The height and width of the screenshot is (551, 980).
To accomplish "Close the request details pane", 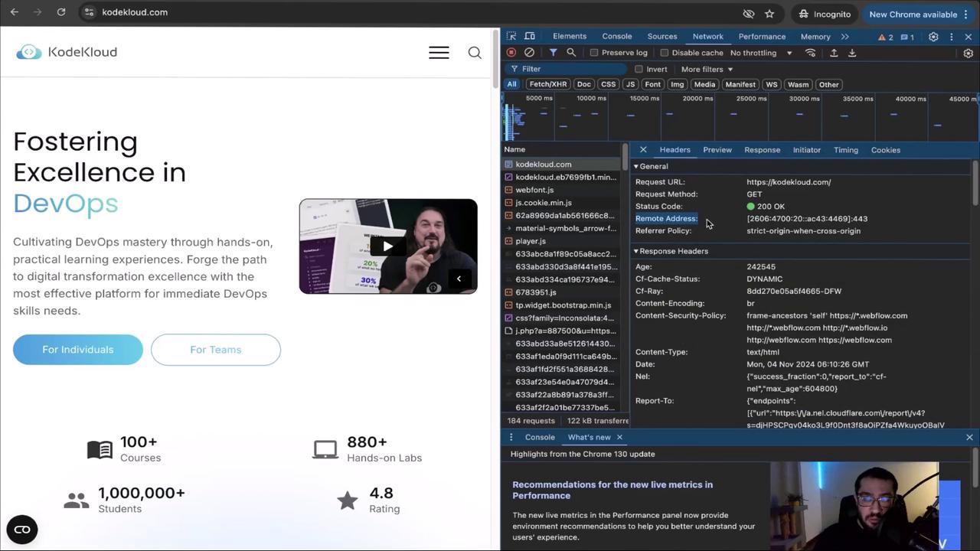I will pyautogui.click(x=643, y=150).
